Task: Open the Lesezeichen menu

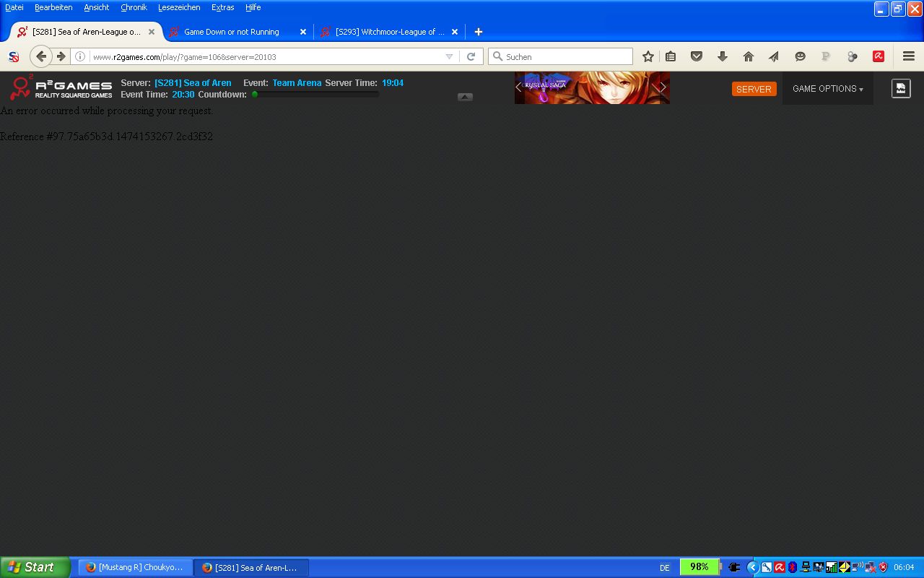Action: pos(179,7)
